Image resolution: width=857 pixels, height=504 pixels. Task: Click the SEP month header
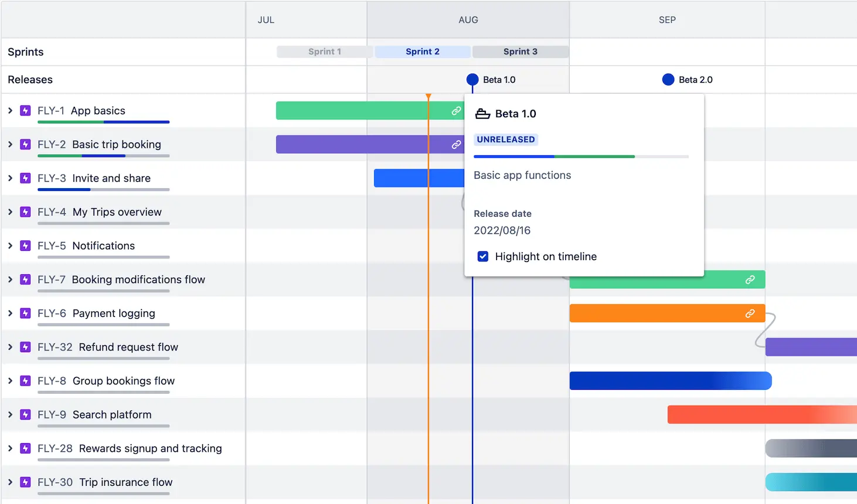(x=667, y=20)
